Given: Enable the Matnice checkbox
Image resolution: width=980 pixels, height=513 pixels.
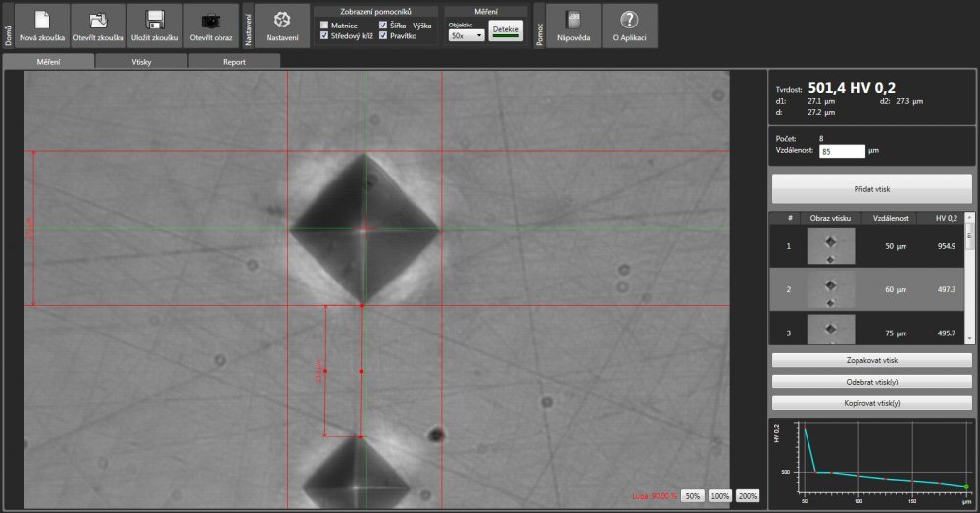Looking at the screenshot, I should tap(324, 25).
